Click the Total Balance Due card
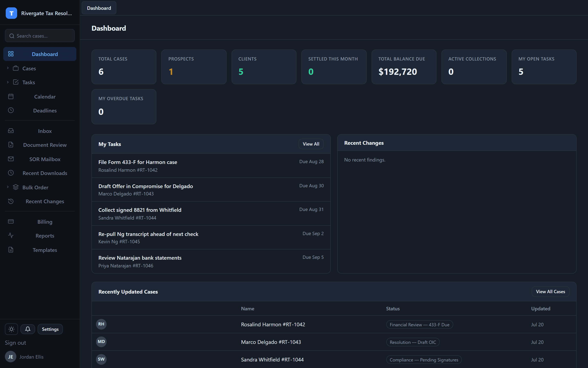Viewport: 588px width, 368px height. (x=404, y=67)
